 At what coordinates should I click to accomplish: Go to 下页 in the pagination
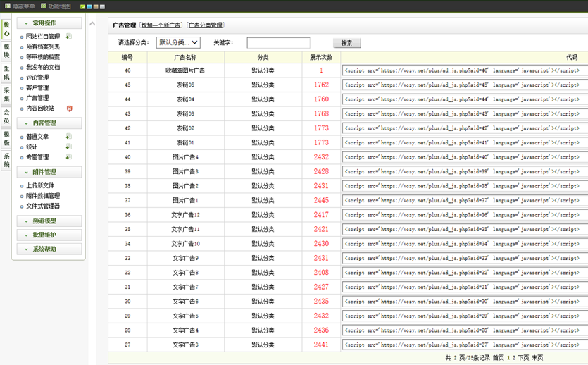coord(522,358)
